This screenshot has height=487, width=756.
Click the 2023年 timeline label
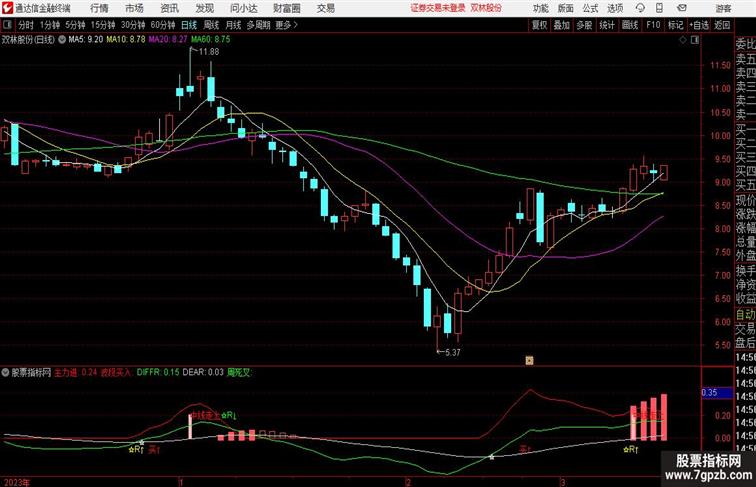coord(16,482)
